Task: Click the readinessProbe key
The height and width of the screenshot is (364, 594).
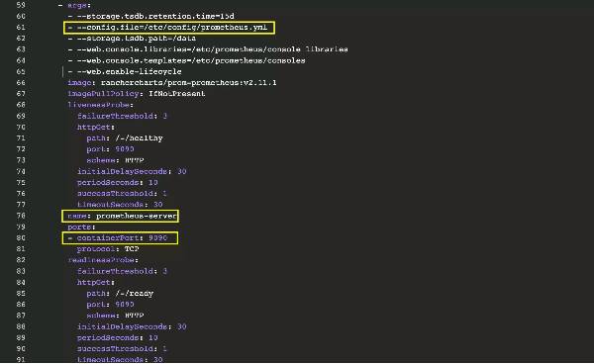Action: (103, 260)
